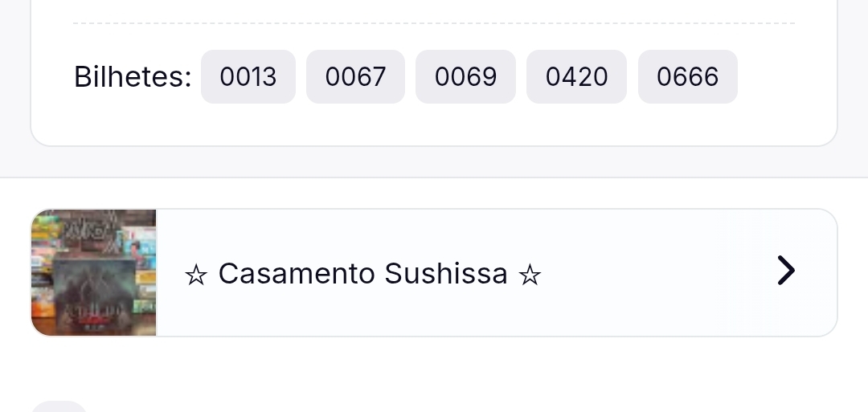Pick the 0666 ticket chip
This screenshot has width=868, height=412.
[x=687, y=77]
